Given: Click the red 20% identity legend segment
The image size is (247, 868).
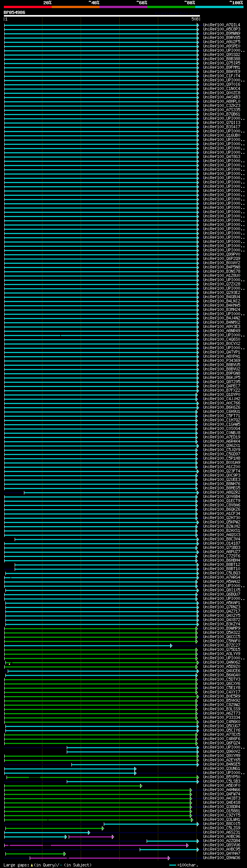Looking at the screenshot, I should (27, 7).
